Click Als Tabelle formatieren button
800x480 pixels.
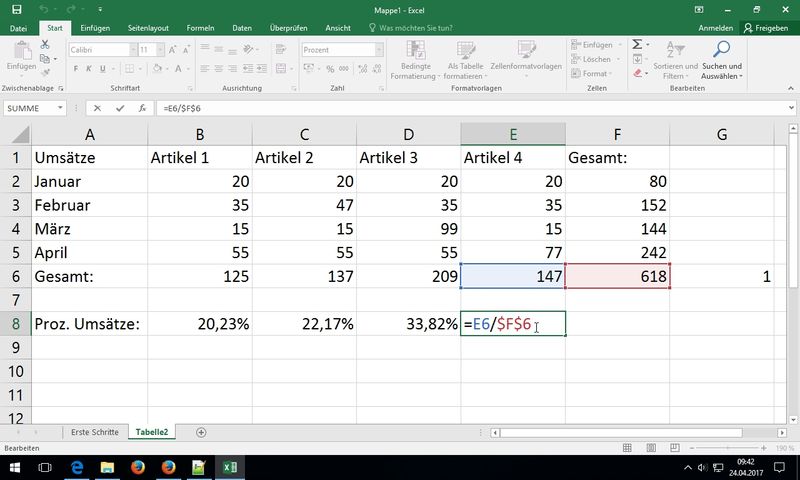click(465, 61)
